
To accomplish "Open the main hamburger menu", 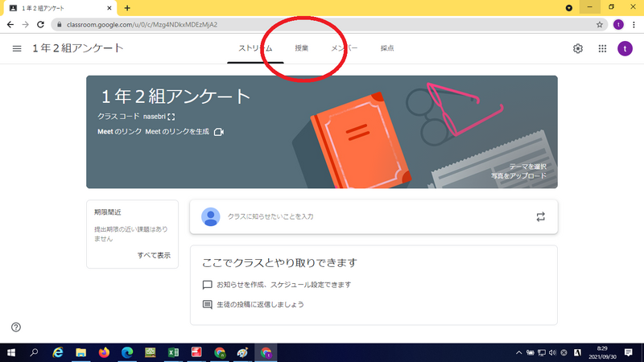I will pyautogui.click(x=17, y=48).
